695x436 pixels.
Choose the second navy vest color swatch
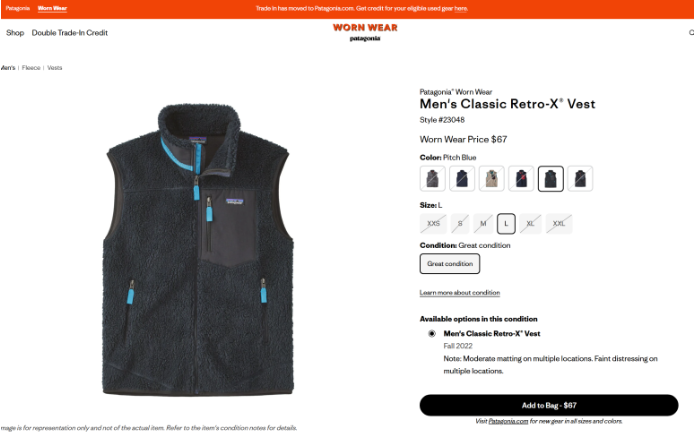[462, 179]
